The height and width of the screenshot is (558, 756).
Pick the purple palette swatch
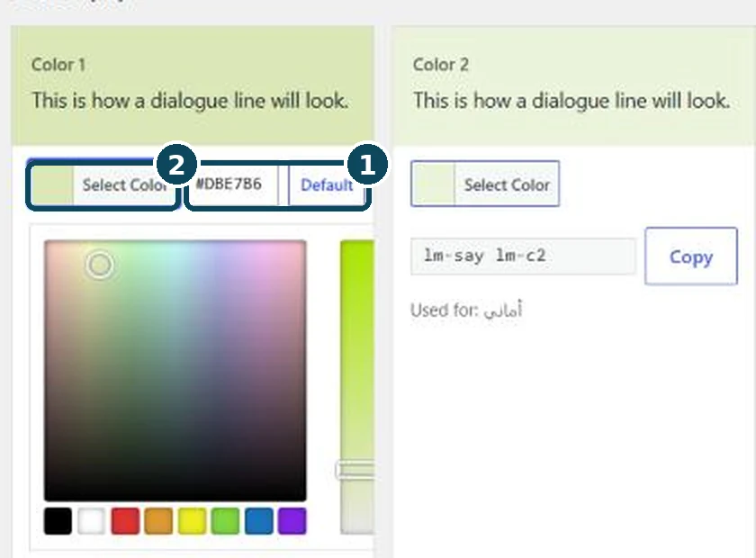pyautogui.click(x=292, y=521)
